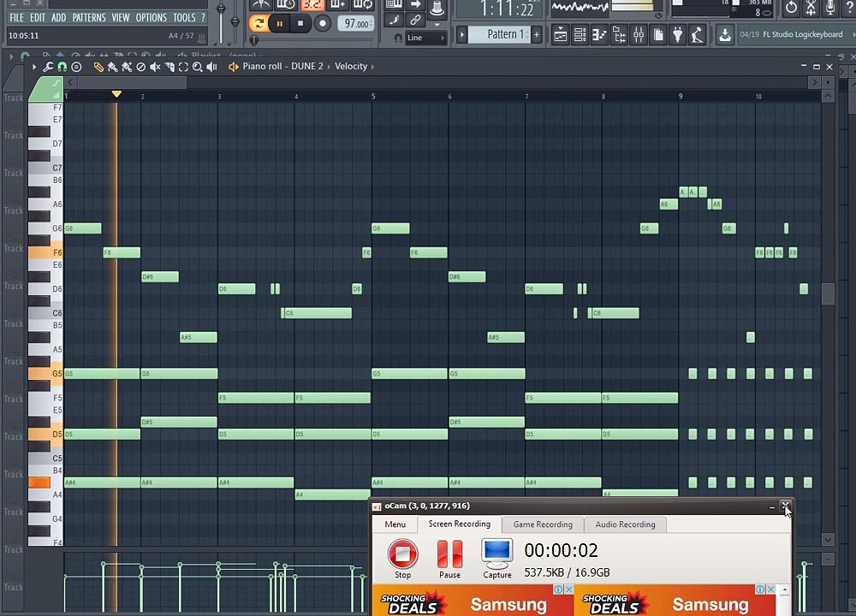856x616 pixels.
Task: Toggle the link chain icon
Action: (x=415, y=21)
